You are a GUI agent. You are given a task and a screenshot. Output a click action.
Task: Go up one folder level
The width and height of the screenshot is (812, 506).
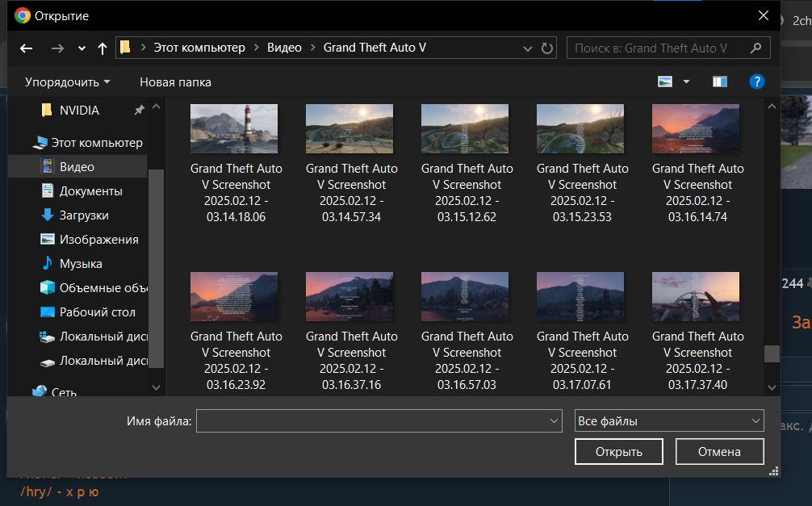[102, 48]
